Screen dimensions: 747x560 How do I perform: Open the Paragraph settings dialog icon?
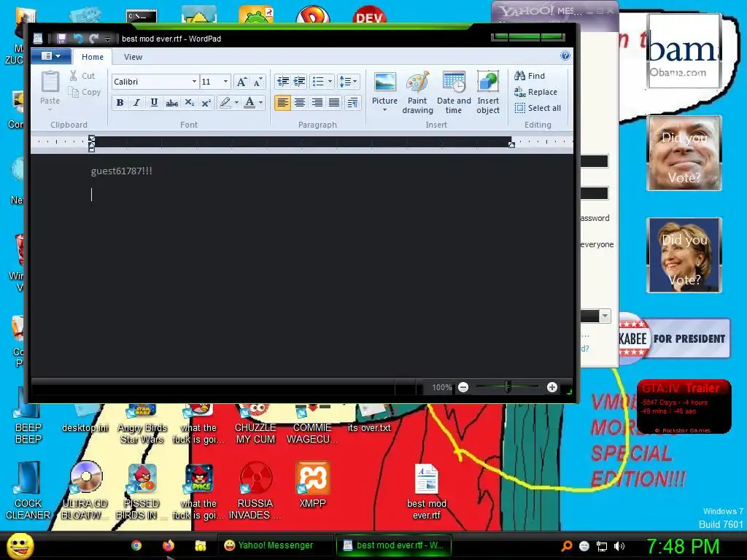coord(352,102)
